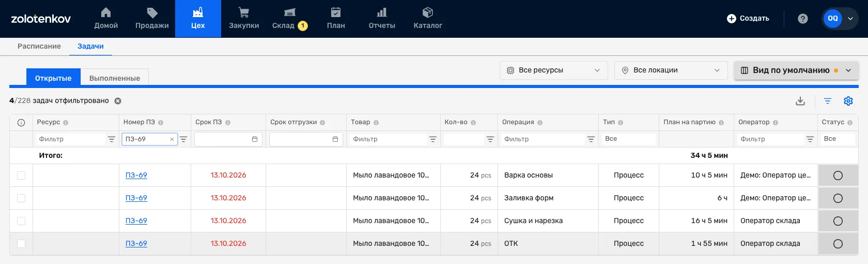
Task: Focus the Ресурс filter field
Action: pos(70,139)
